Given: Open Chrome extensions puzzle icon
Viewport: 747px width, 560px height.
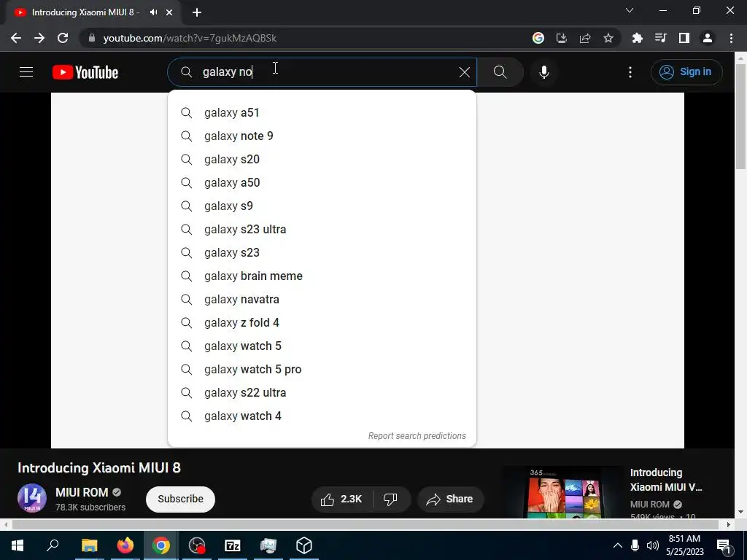Looking at the screenshot, I should [638, 38].
